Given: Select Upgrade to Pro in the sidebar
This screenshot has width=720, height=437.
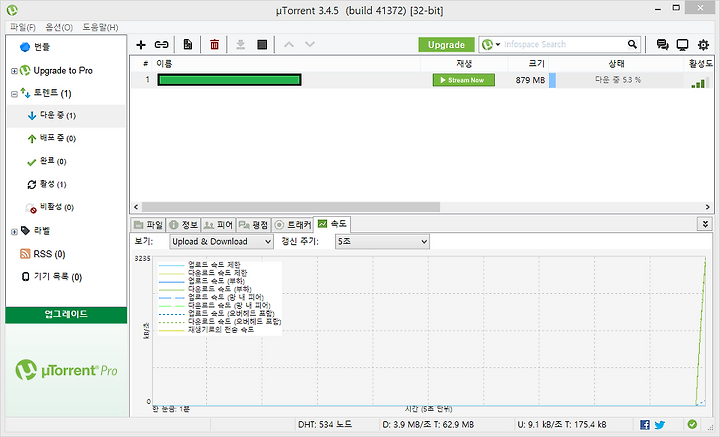Looking at the screenshot, I should pos(63,71).
